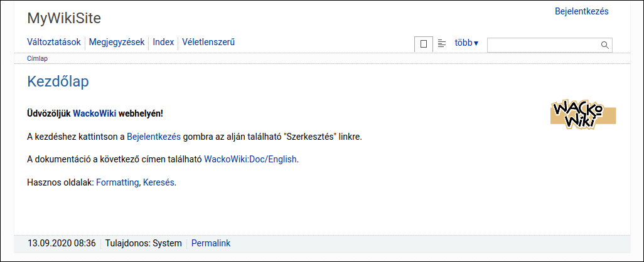The height and width of the screenshot is (262, 644).
Task: Click the Címlap breadcrumb link
Action: [37, 58]
